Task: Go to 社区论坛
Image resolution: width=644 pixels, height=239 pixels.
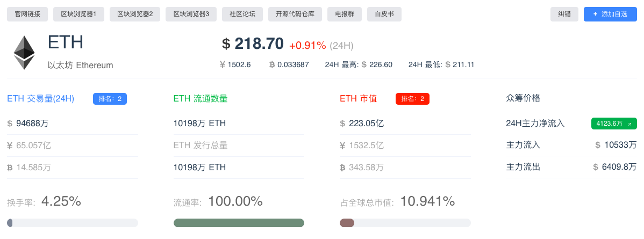Action: [242, 14]
